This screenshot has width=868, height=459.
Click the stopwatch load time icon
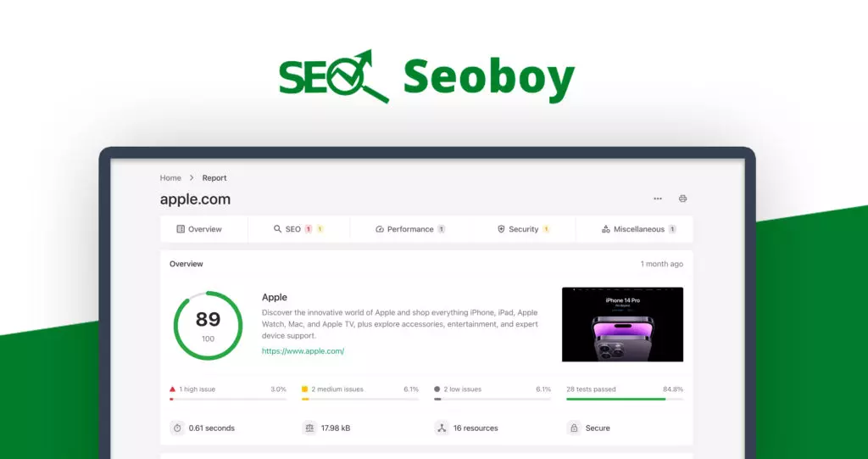pyautogui.click(x=177, y=428)
